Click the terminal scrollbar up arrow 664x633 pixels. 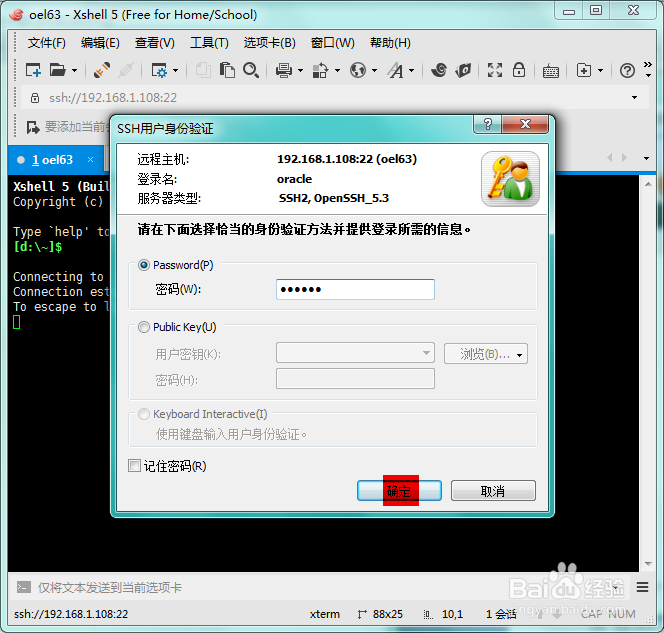coord(648,184)
